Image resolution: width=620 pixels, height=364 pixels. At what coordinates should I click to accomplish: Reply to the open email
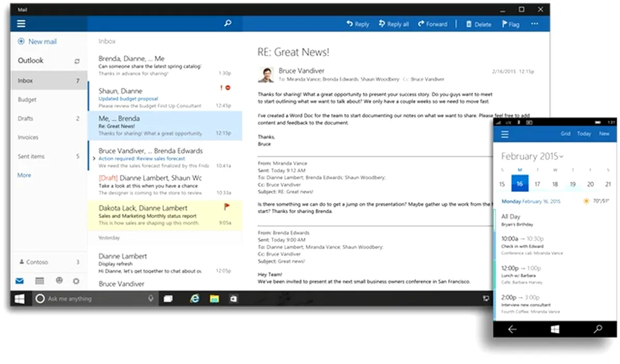(358, 24)
